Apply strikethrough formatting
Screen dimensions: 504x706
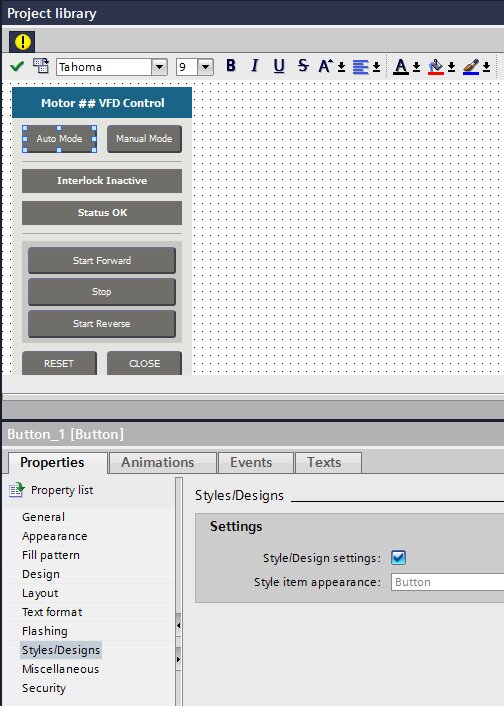click(303, 66)
